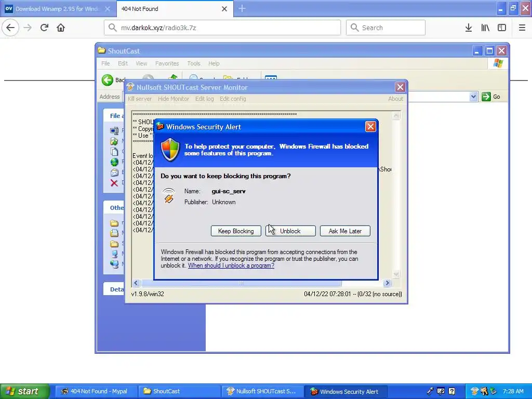Maximize the ShoutCast explorer window
The image size is (532, 399).
[489, 51]
